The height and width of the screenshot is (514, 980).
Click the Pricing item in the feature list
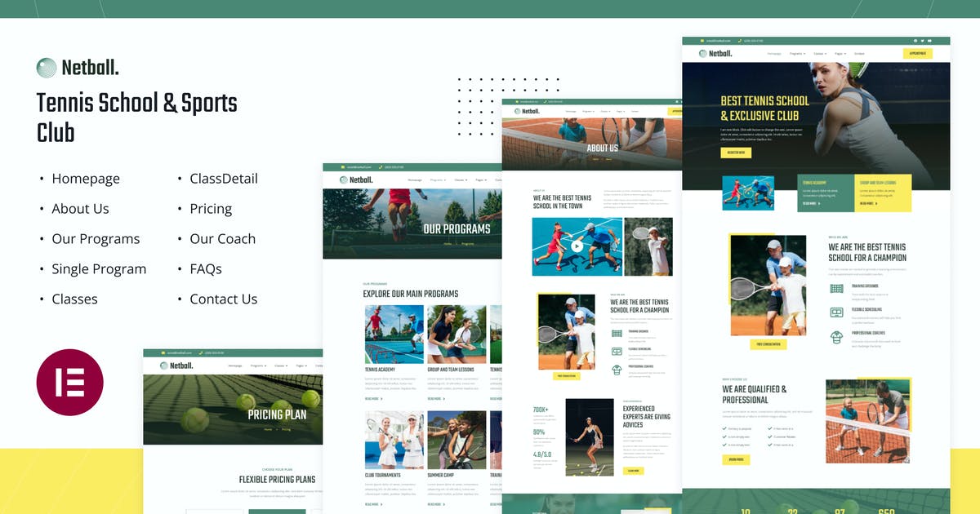pyautogui.click(x=211, y=209)
